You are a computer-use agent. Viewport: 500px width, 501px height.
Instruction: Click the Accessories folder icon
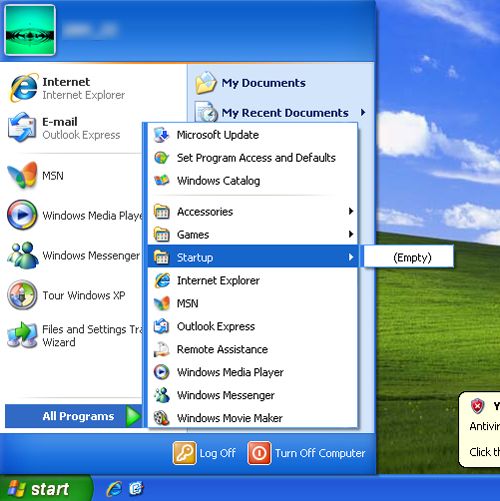click(162, 212)
